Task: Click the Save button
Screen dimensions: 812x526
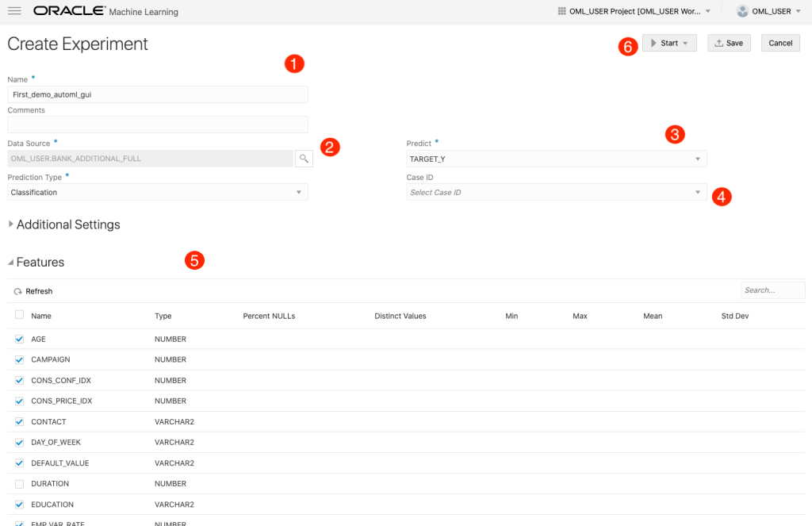Action: pyautogui.click(x=729, y=43)
